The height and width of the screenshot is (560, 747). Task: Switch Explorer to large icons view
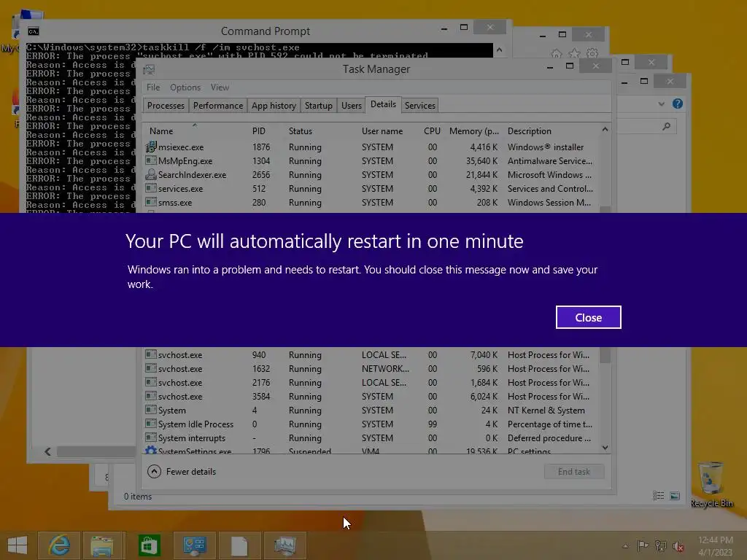pyautogui.click(x=675, y=496)
